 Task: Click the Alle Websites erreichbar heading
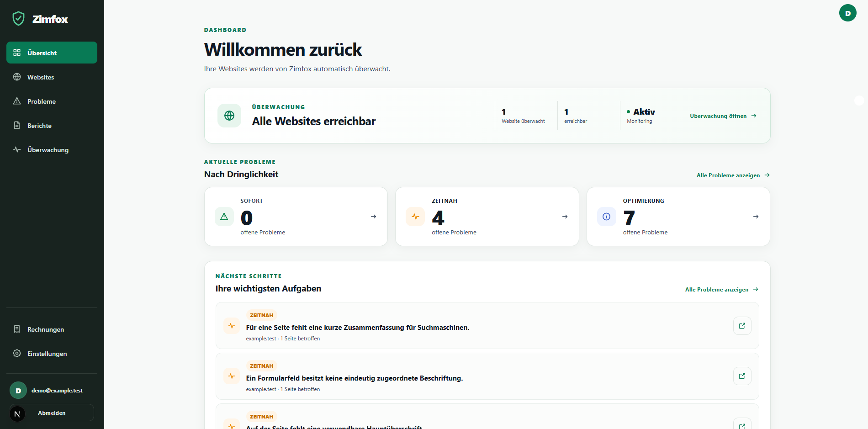(x=314, y=121)
